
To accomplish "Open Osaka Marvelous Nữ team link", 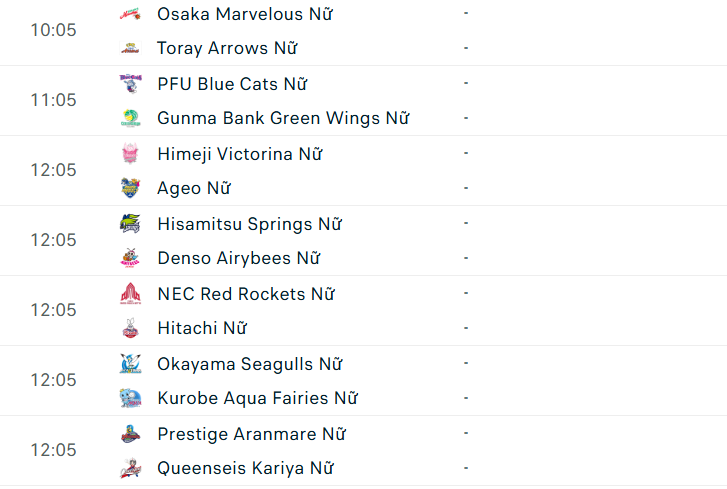I will pyautogui.click(x=245, y=14).
